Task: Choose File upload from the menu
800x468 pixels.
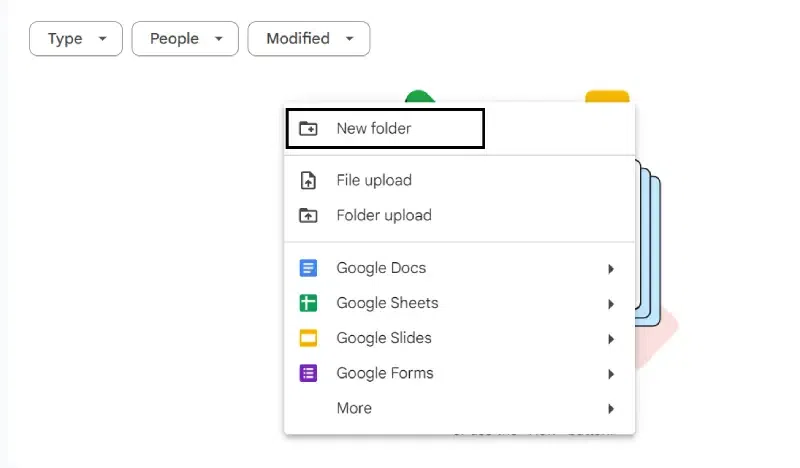Action: tap(374, 181)
